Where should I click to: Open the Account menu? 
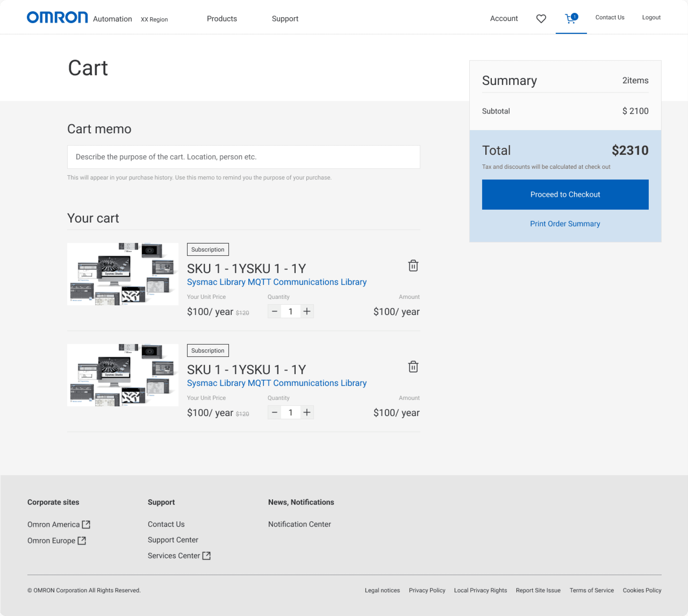pos(504,19)
